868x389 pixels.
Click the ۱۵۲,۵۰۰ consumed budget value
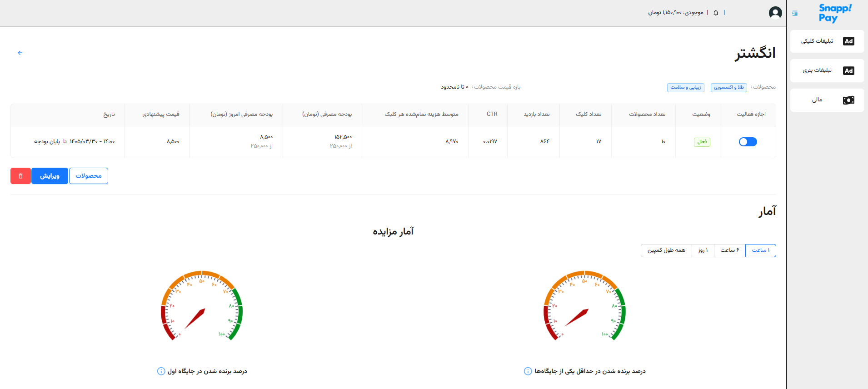tap(343, 137)
